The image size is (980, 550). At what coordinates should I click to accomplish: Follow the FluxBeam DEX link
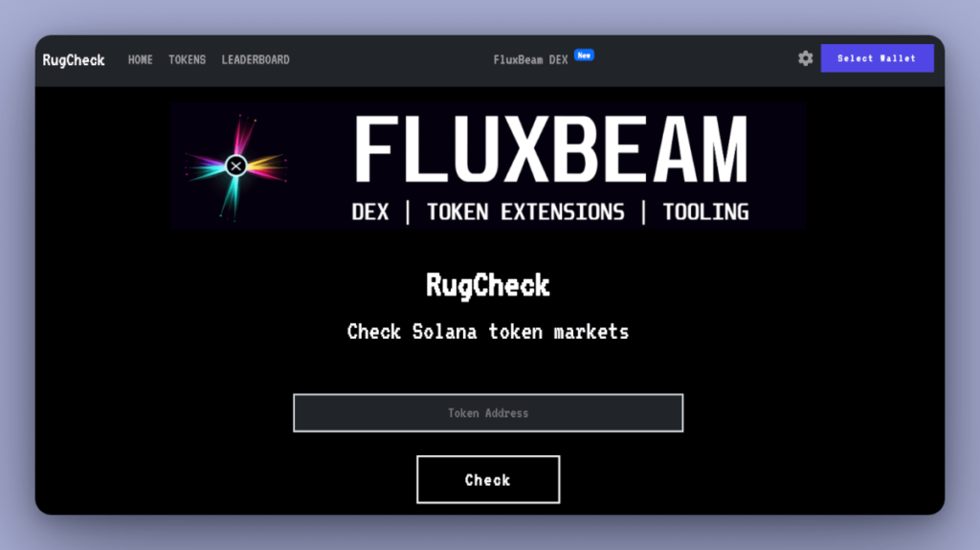tap(530, 60)
